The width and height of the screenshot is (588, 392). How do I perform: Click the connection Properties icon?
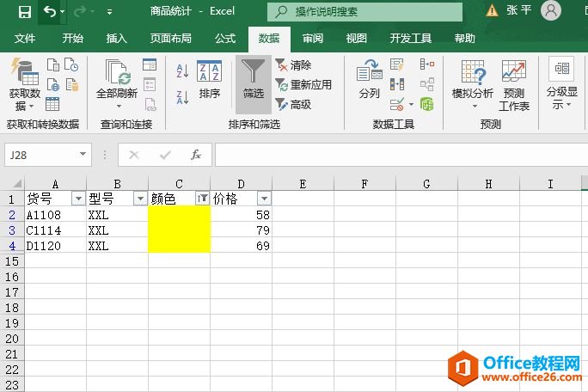coord(150,84)
